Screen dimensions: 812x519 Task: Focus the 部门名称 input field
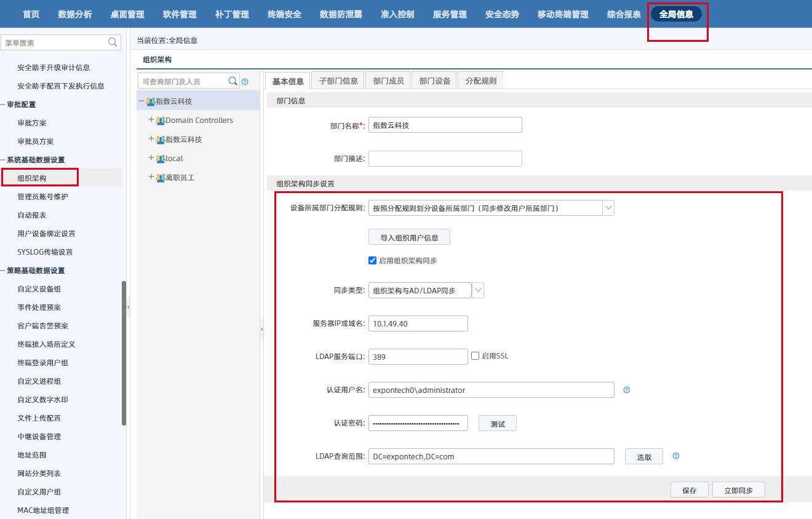point(445,125)
